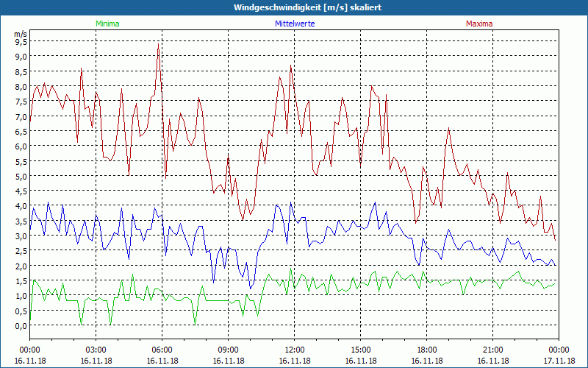Viewport: 588px width, 368px height.
Task: Select the 15:00 time axis label
Action: pos(361,350)
